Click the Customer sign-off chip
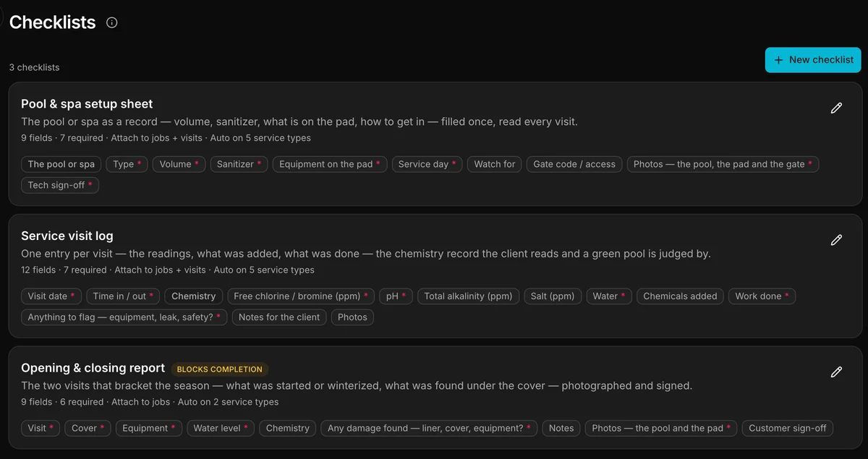This screenshot has height=459, width=868. pyautogui.click(x=788, y=428)
